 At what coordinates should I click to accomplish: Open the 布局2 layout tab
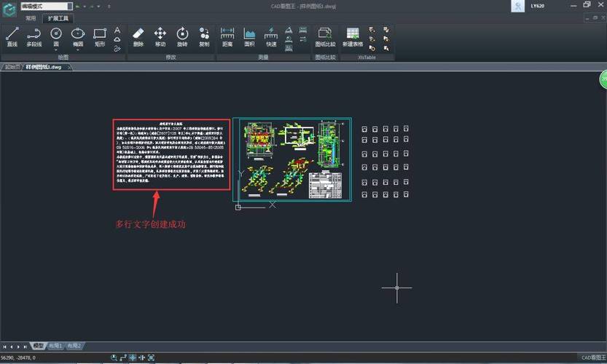point(74,346)
